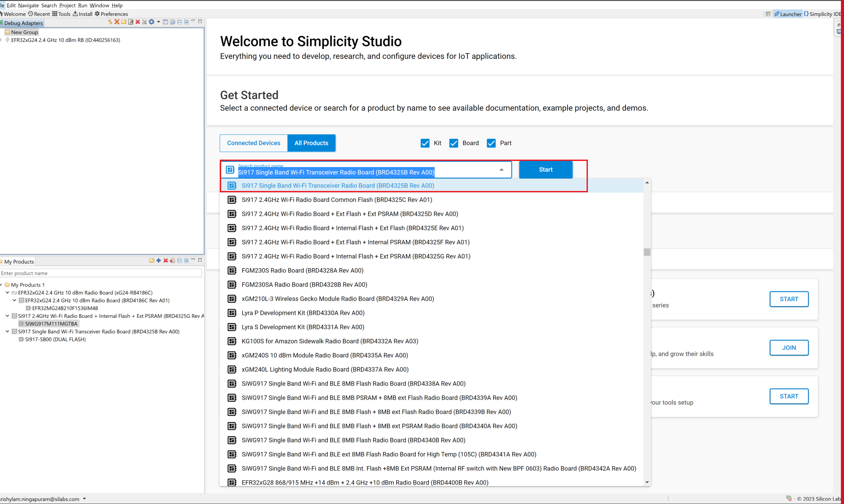Select Lyra P Development Kit from list
Screen dimensions: 844x504
point(303,313)
